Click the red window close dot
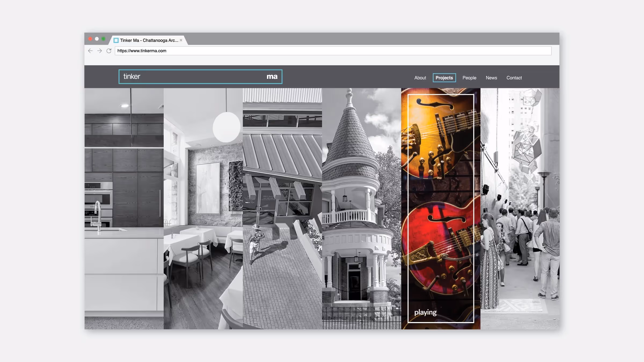 pyautogui.click(x=90, y=39)
